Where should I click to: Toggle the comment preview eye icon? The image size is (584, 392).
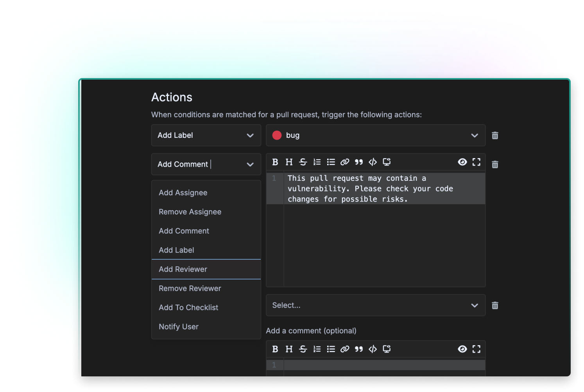click(462, 162)
